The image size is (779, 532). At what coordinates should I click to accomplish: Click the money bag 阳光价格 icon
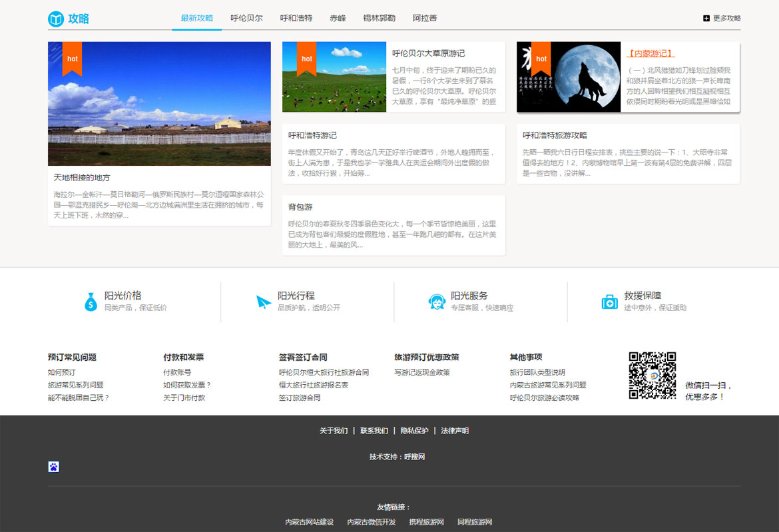pos(91,302)
